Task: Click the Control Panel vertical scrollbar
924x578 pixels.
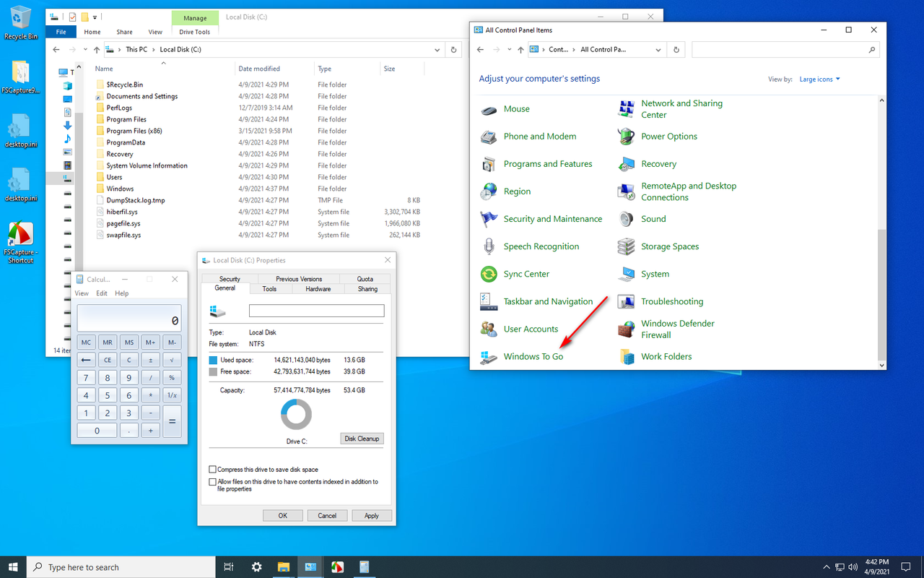Action: (881, 294)
